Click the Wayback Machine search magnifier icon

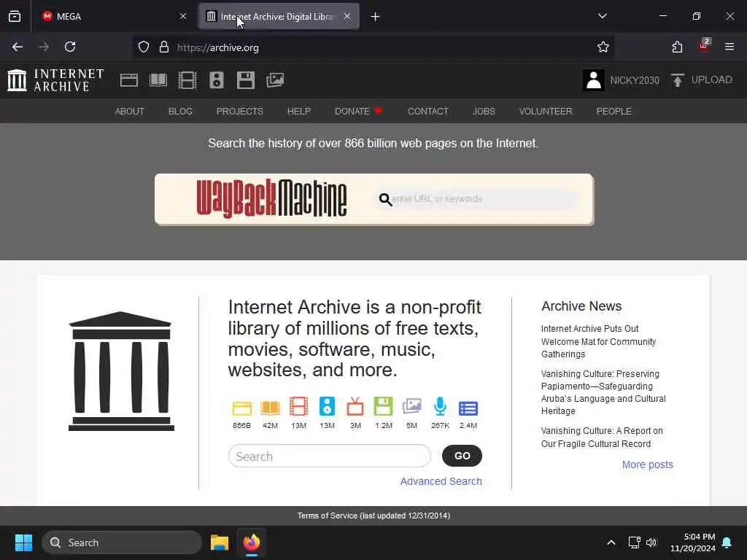(385, 200)
